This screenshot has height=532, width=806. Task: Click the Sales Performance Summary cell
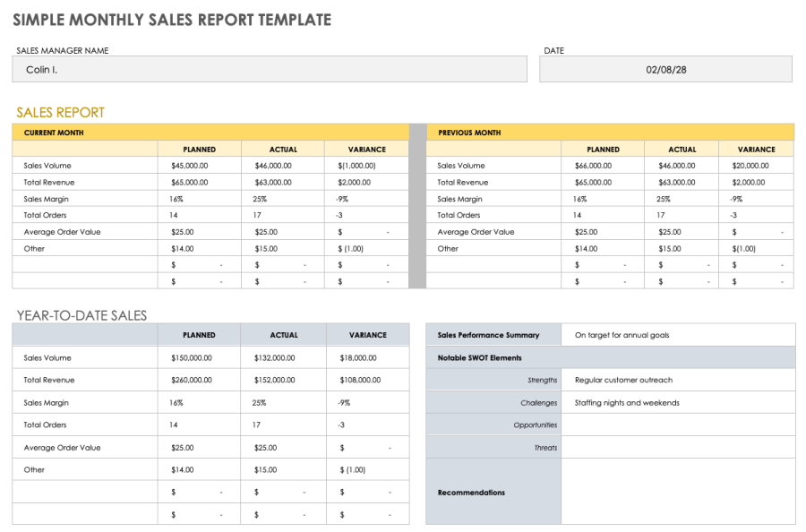(x=491, y=334)
